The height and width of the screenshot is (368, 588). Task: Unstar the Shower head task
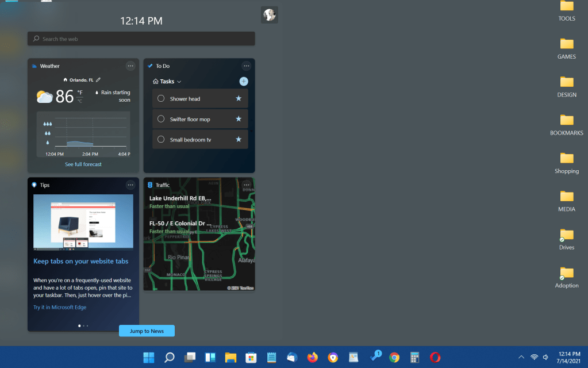click(x=239, y=98)
